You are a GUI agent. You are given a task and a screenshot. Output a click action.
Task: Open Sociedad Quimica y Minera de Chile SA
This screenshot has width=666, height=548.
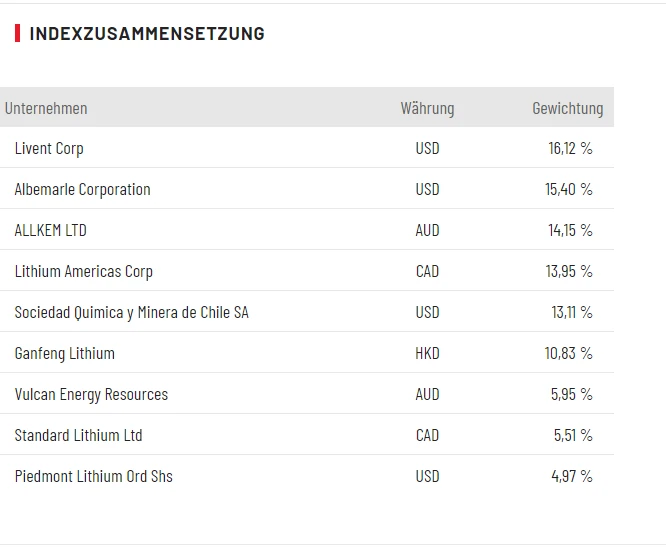pos(131,312)
